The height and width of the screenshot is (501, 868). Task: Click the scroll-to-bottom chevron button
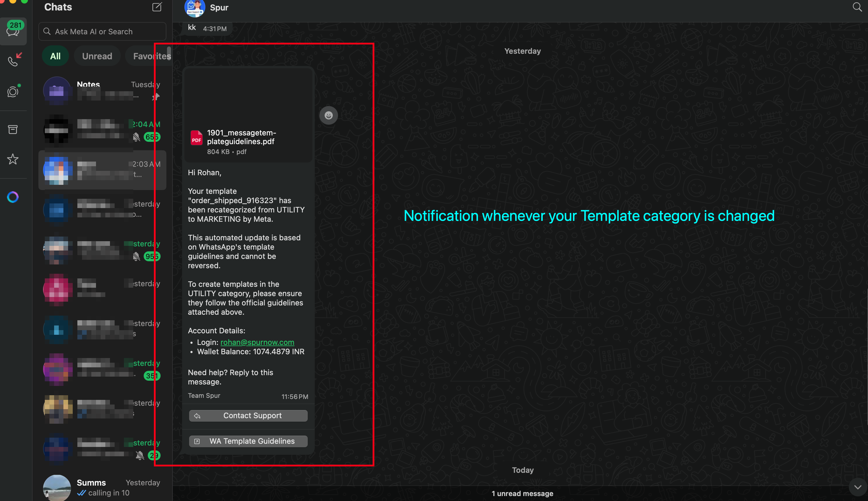(857, 487)
